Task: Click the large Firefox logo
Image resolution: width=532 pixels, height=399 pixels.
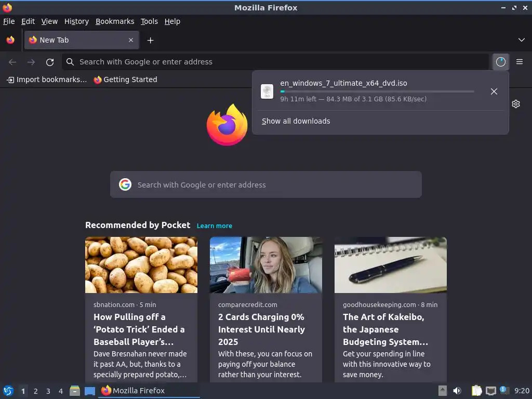Action: click(227, 125)
